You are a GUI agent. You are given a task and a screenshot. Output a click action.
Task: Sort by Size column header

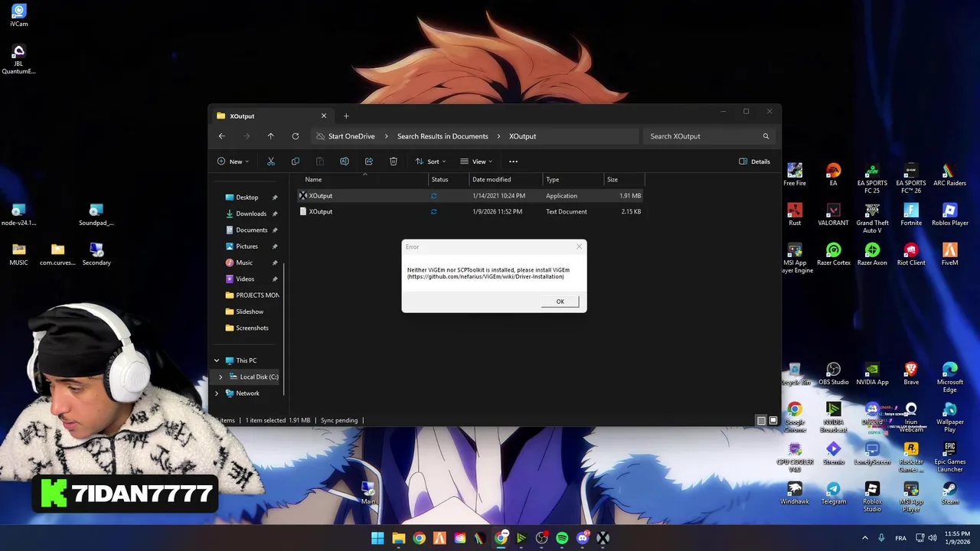coord(624,179)
